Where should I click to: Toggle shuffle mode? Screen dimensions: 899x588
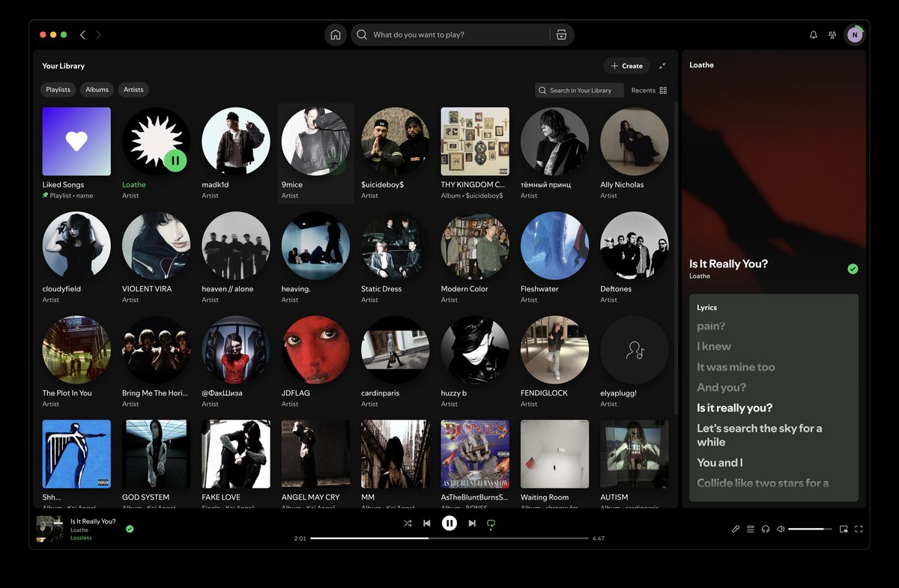(x=408, y=523)
